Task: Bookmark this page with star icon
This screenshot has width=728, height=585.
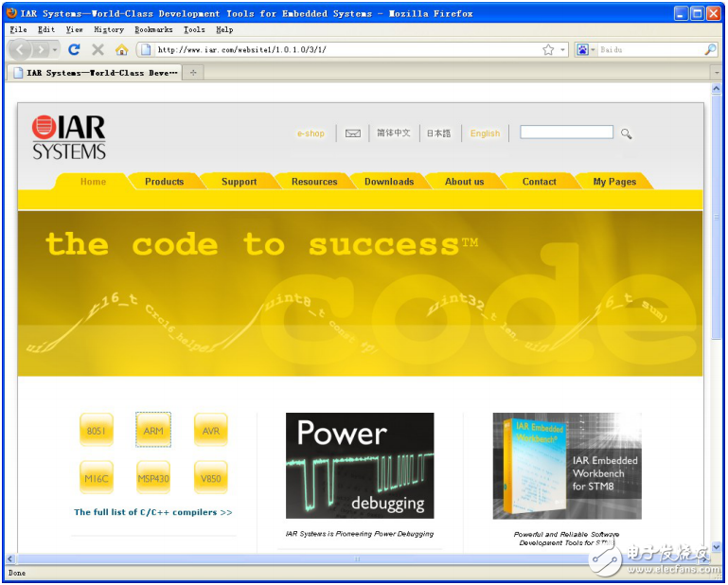Action: click(x=548, y=49)
